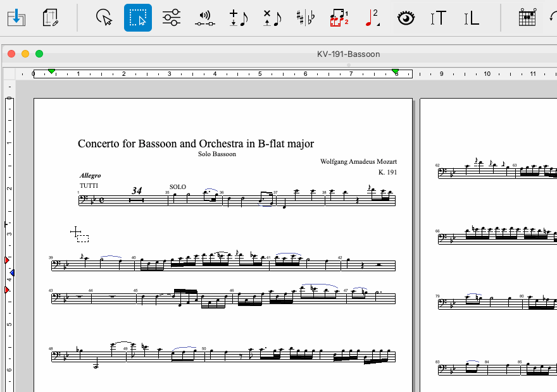Choose the red voice numbering notes tool
Viewport: 557px width, 392px height.
pos(339,18)
